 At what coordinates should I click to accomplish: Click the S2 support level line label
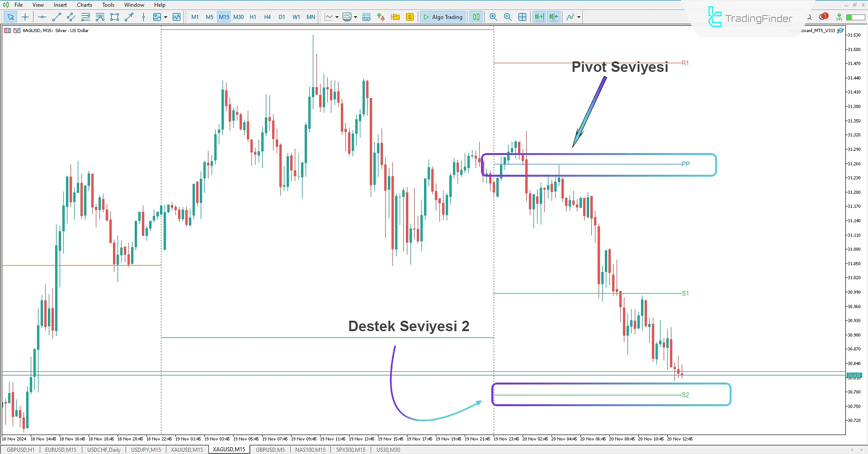click(x=685, y=395)
